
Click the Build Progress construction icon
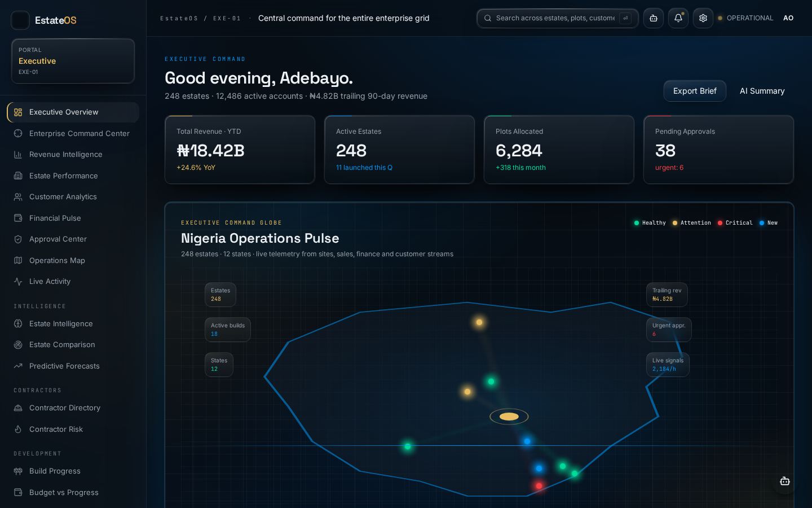[x=18, y=471]
